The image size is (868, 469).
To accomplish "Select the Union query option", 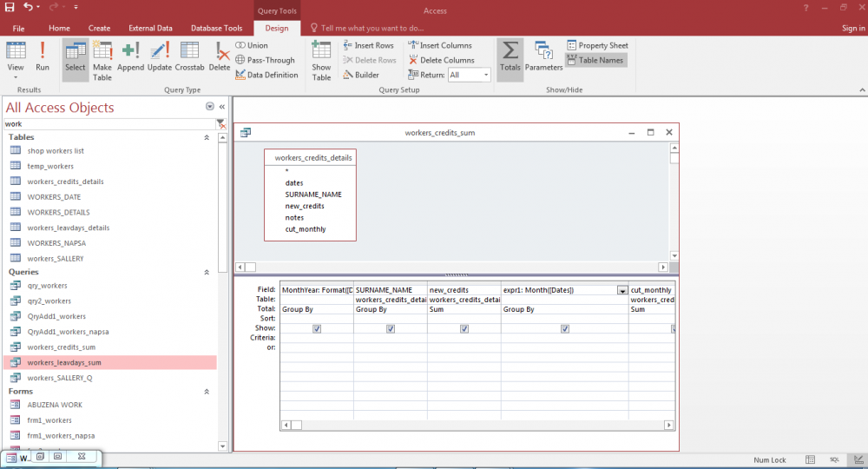I will click(252, 45).
